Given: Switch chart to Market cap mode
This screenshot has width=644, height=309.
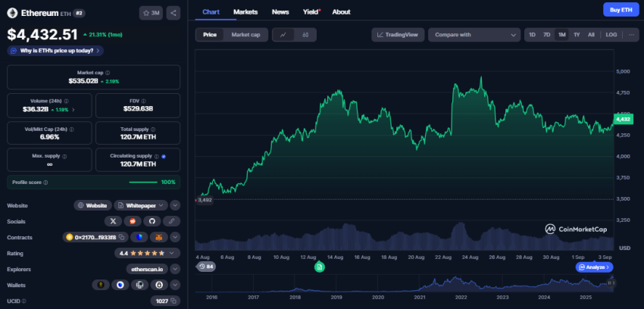Looking at the screenshot, I should pyautogui.click(x=245, y=35).
